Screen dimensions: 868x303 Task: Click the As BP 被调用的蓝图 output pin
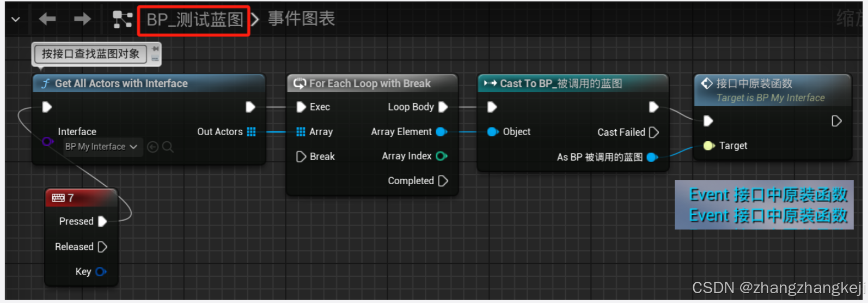652,157
